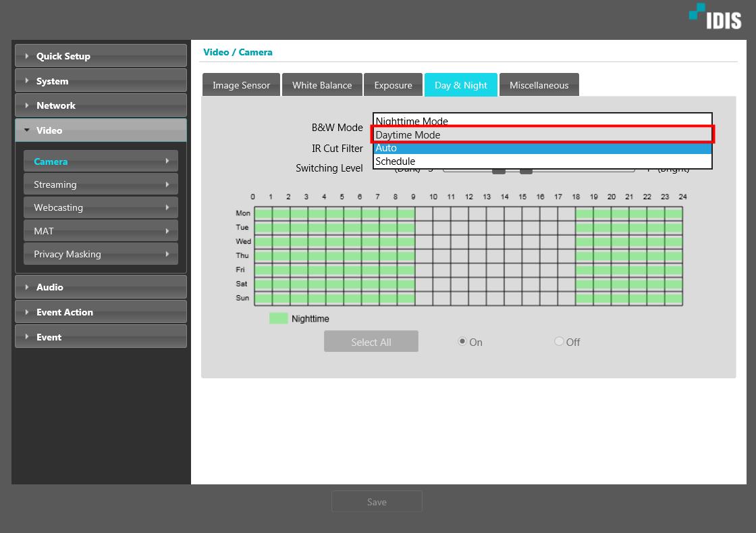Toggle Monday hour 0 schedule cell
The image size is (756, 533).
click(x=263, y=213)
